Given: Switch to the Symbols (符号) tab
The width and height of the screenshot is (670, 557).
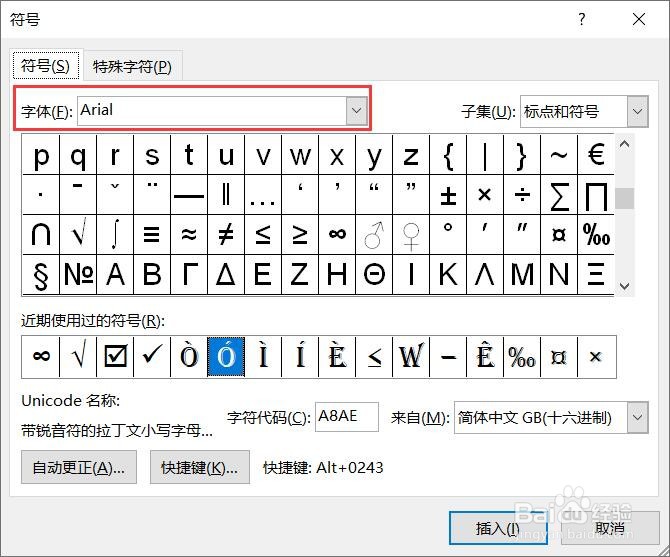Looking at the screenshot, I should [46, 66].
